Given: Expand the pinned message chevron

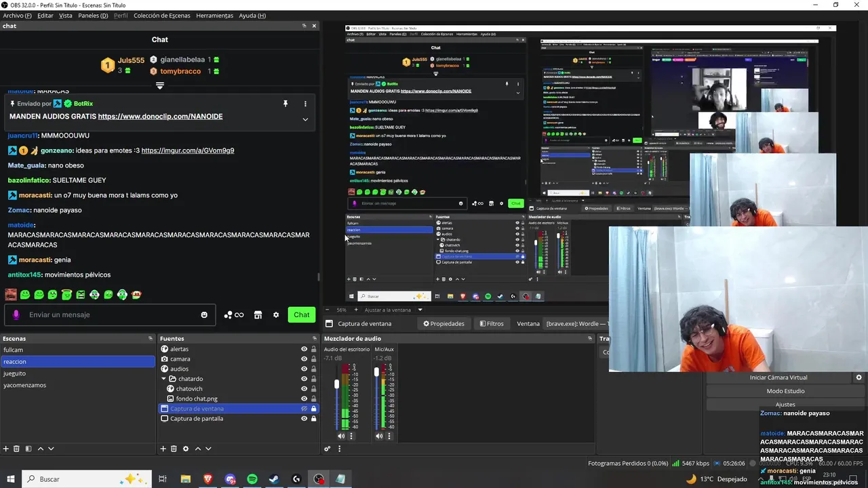Looking at the screenshot, I should [x=305, y=119].
